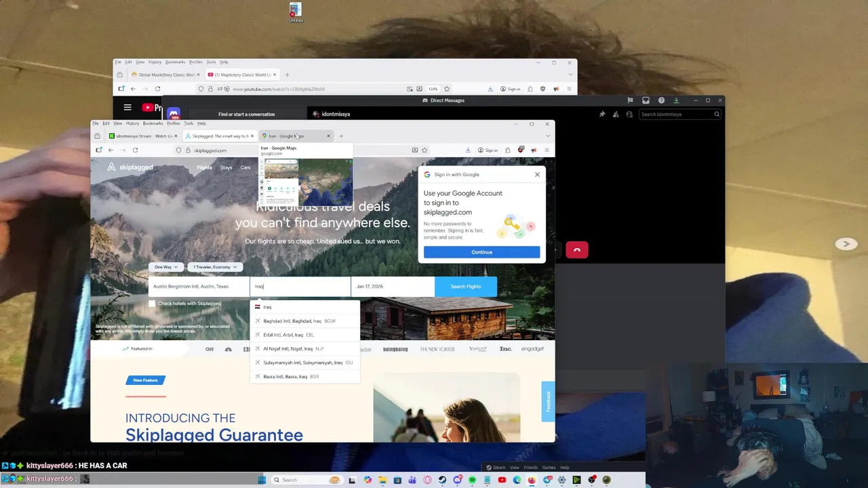The height and width of the screenshot is (488, 868).
Task: Switch to the Iran - Google Maps tab
Action: 296,136
